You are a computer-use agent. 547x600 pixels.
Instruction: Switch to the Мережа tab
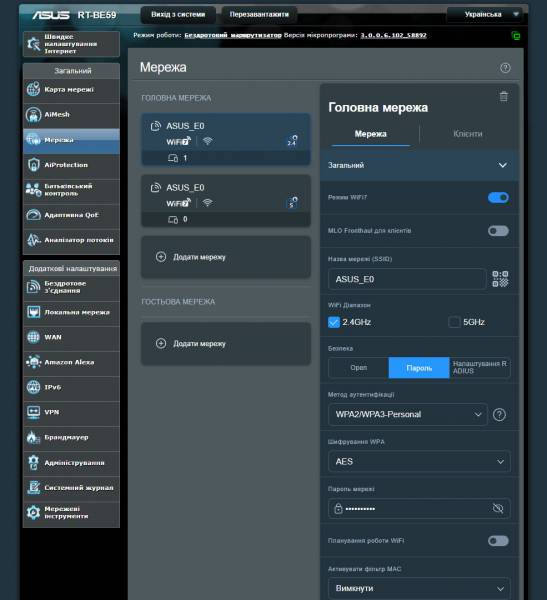pos(371,134)
